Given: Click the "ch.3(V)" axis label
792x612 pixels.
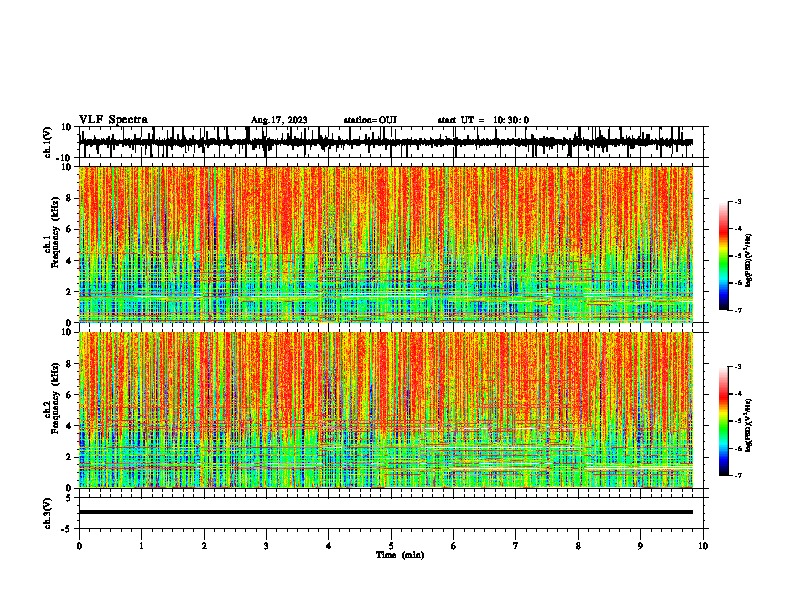Looking at the screenshot, I should coord(48,513).
